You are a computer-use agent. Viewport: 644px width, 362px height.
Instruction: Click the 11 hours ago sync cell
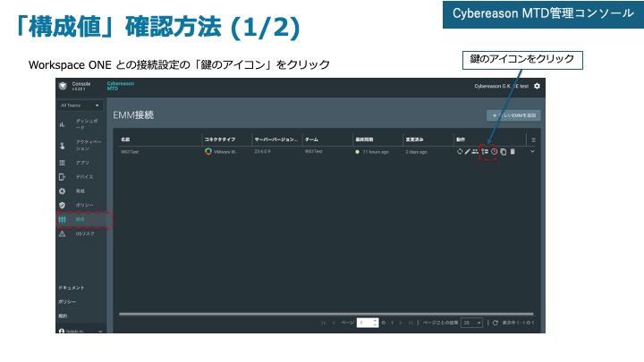click(376, 152)
